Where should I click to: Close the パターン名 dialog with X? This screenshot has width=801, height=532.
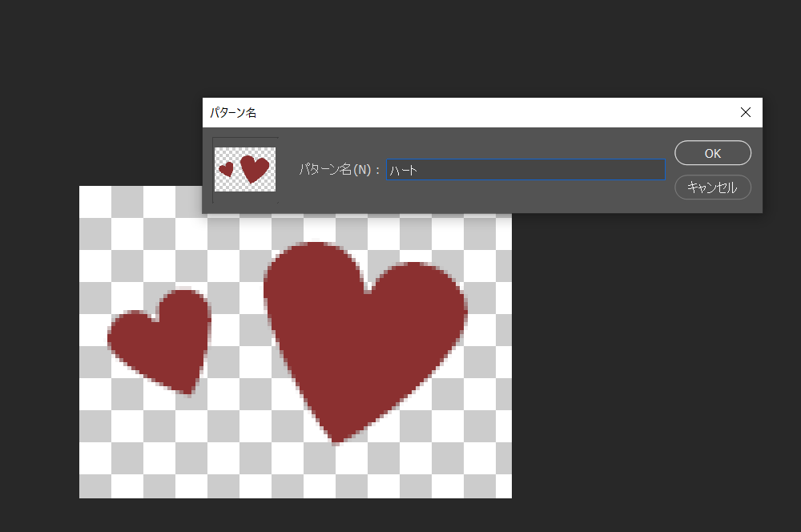tap(745, 112)
